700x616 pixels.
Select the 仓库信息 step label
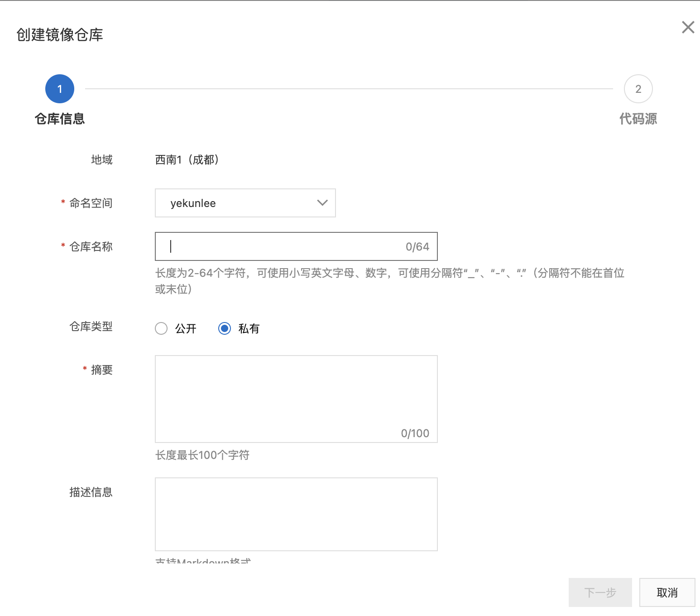[x=60, y=119]
